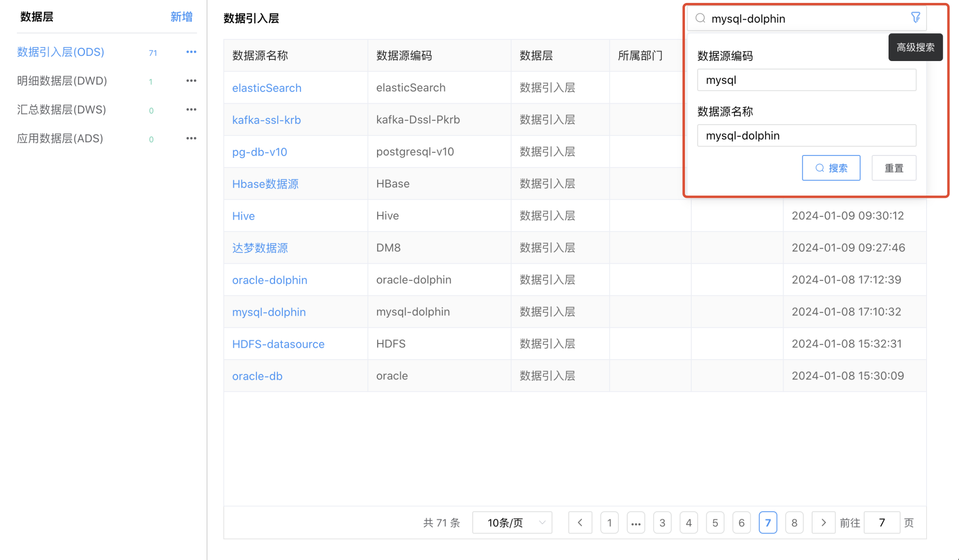Click the 数据源名称 input containing mysql-dolphin
This screenshot has height=560, width=959.
click(807, 135)
